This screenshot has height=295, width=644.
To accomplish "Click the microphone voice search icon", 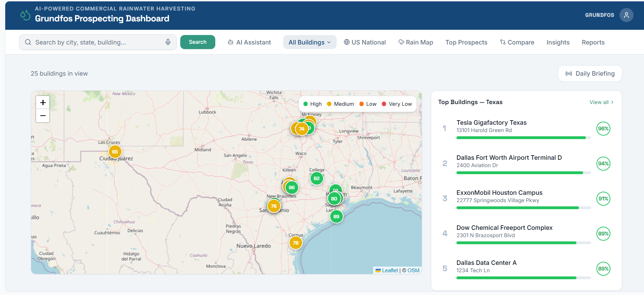I will click(168, 42).
